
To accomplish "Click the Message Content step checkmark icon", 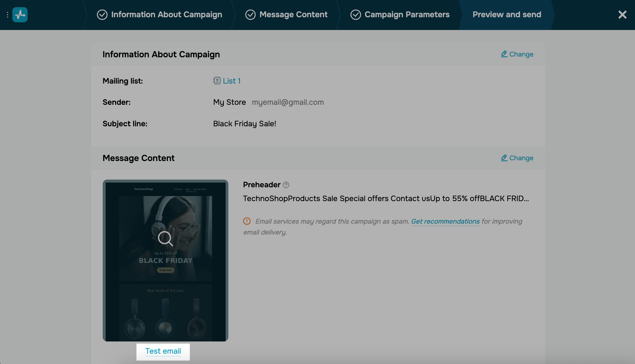I will pyautogui.click(x=250, y=15).
